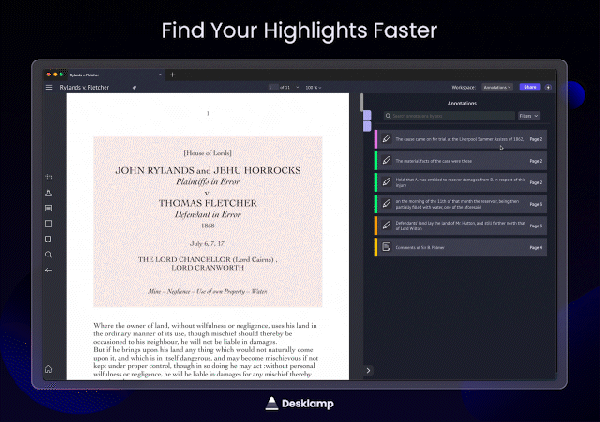
Task: Click the magnifier icon in the annotation search box
Action: [x=388, y=116]
